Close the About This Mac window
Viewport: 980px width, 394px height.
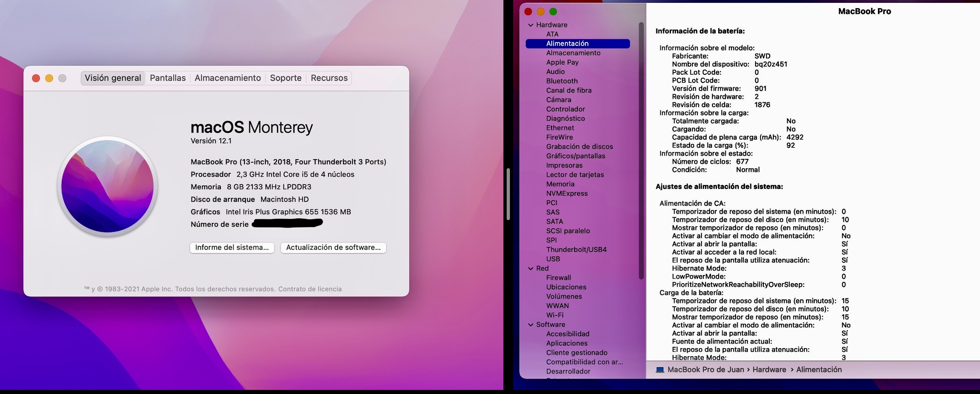pyautogui.click(x=36, y=78)
